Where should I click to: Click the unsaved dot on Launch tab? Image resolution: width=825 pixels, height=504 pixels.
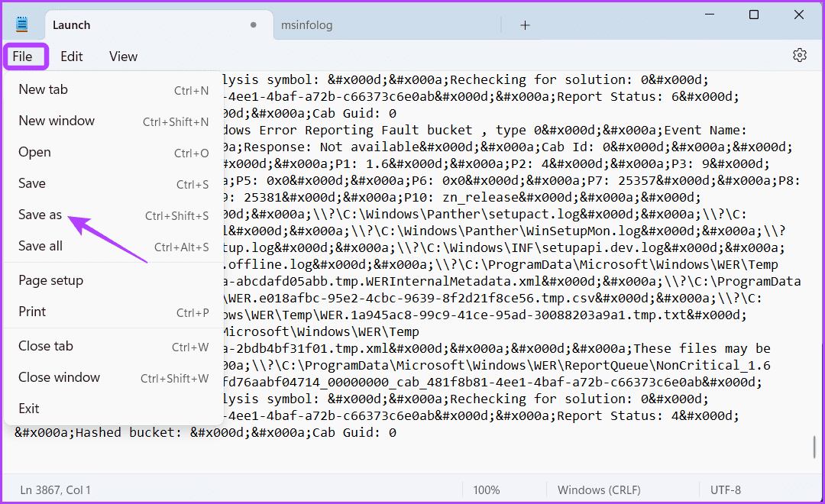coord(254,24)
